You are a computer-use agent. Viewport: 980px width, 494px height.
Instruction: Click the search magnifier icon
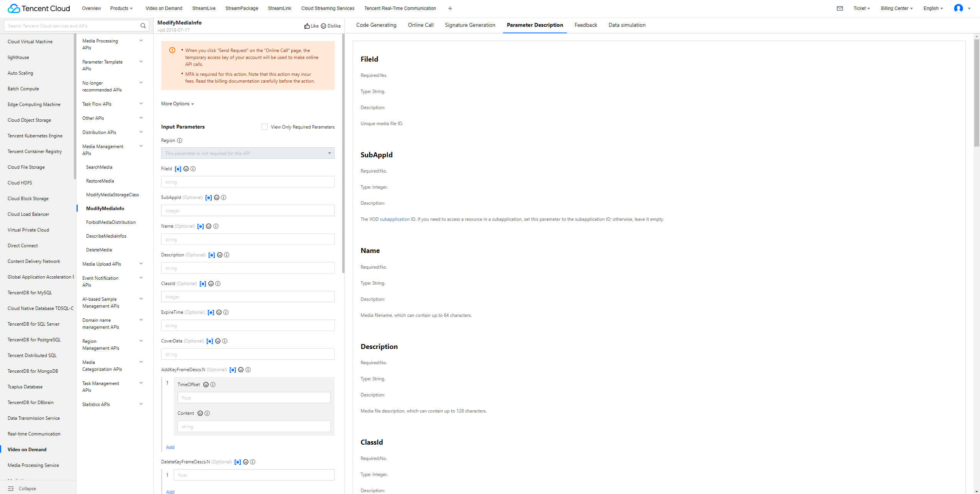click(143, 26)
